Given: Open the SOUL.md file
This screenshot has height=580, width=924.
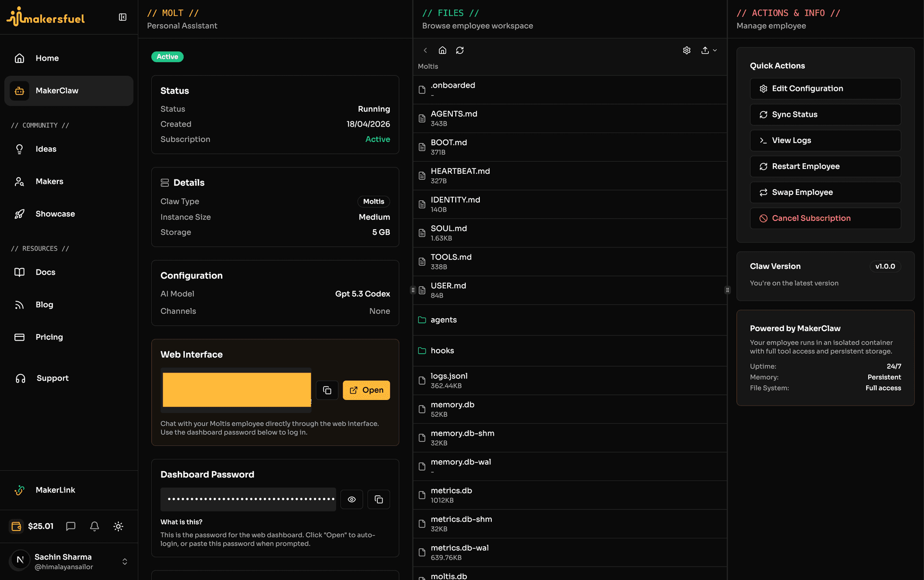Looking at the screenshot, I should tap(570, 233).
